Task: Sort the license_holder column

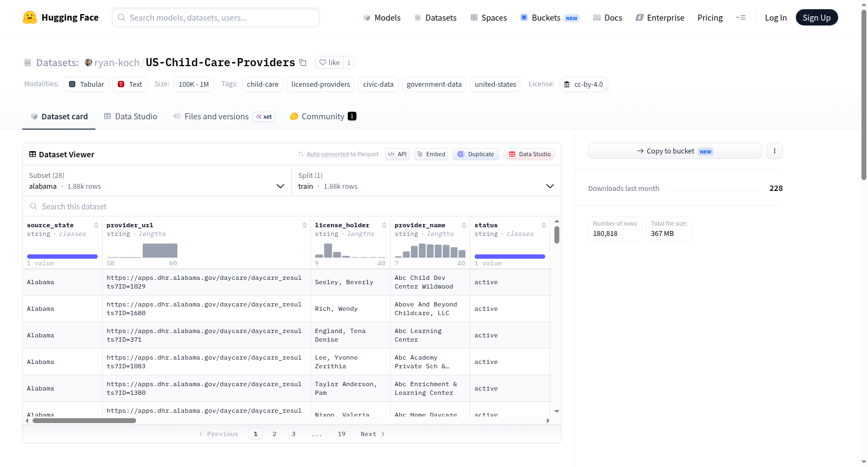Action: tap(384, 225)
